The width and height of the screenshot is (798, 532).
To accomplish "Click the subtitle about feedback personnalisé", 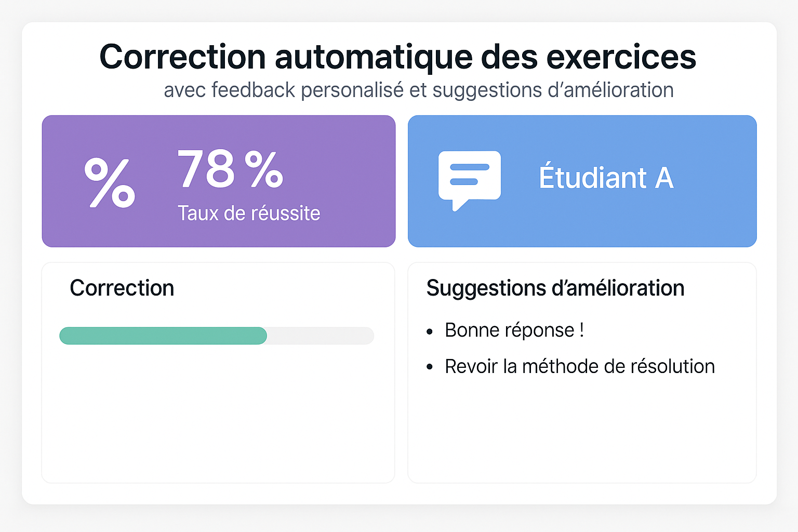I will 418,90.
